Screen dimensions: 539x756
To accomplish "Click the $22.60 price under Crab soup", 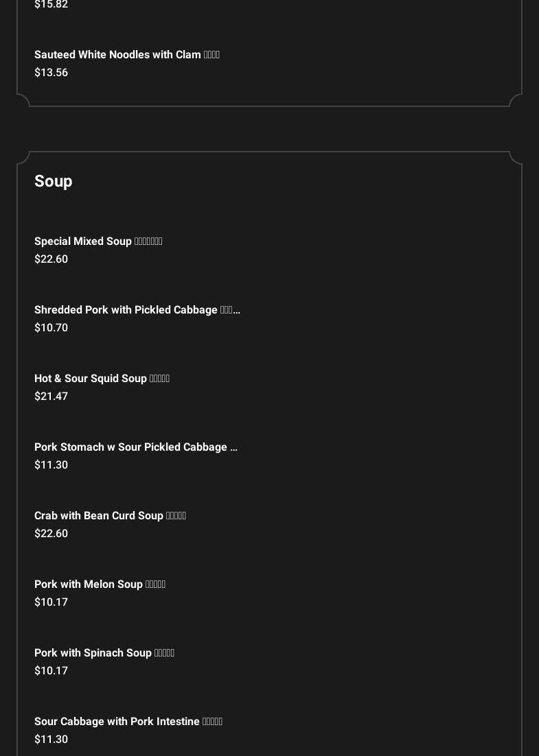I will click(51, 534).
